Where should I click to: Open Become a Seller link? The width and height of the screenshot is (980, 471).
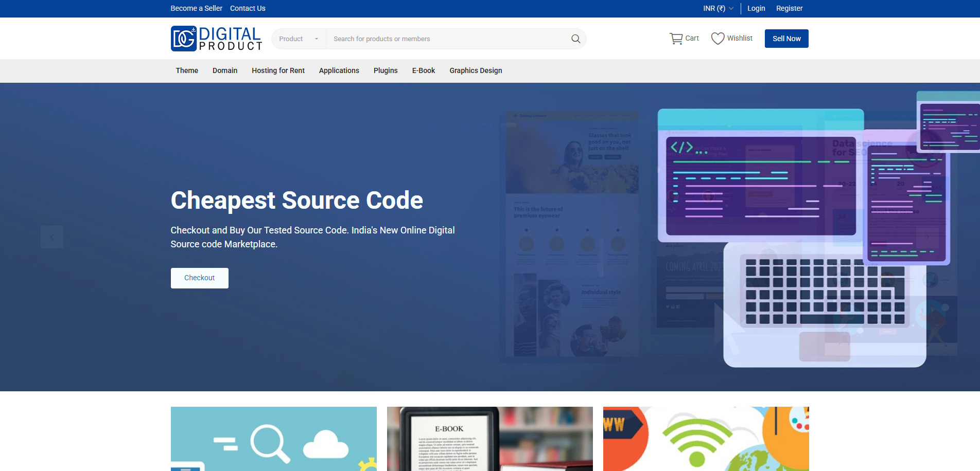pyautogui.click(x=197, y=8)
